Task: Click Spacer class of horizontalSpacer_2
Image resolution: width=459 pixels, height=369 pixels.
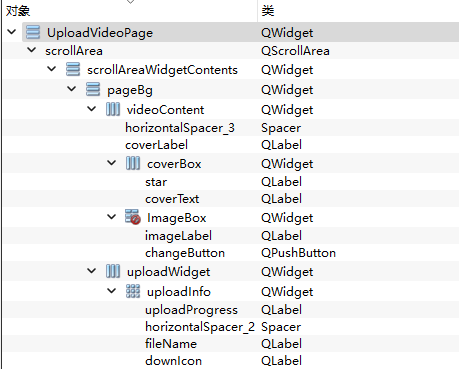Action: click(x=281, y=327)
